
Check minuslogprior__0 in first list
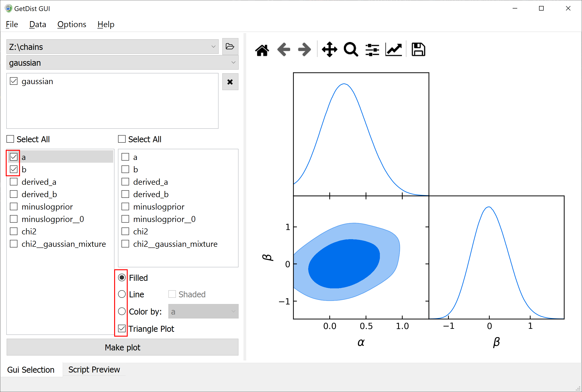14,219
